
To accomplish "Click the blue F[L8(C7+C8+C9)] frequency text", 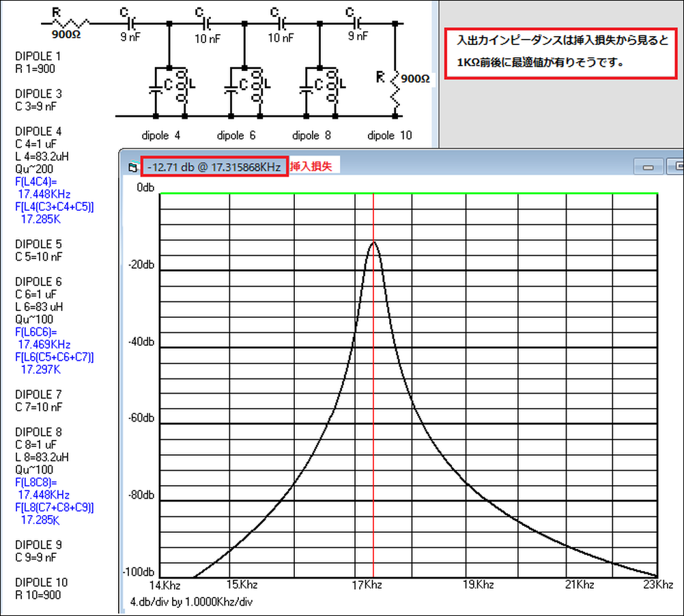I will [54, 508].
